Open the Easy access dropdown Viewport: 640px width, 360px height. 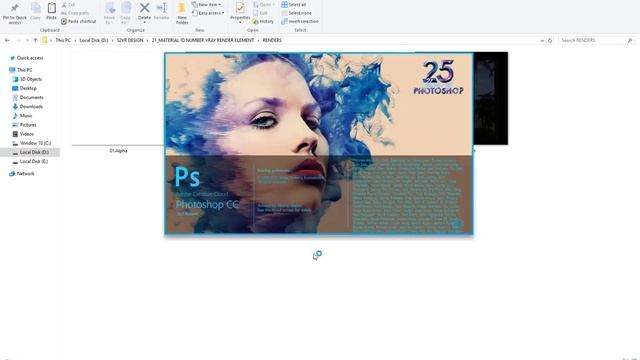click(208, 13)
